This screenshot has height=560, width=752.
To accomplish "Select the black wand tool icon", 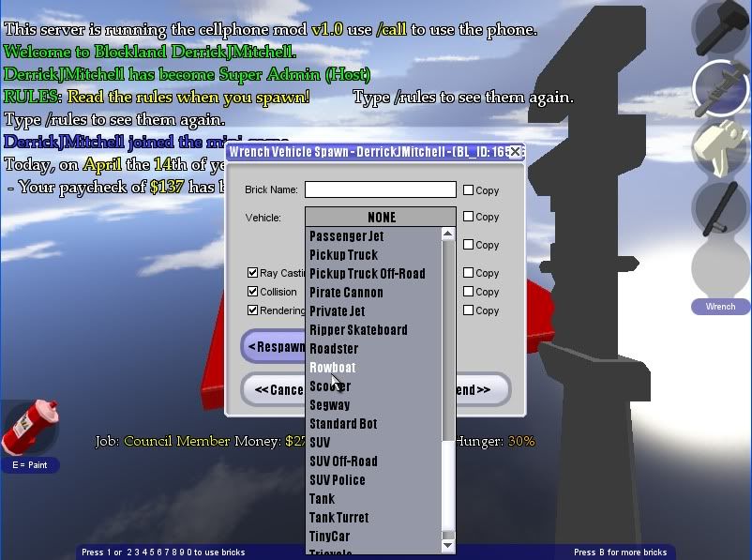I will tap(720, 208).
